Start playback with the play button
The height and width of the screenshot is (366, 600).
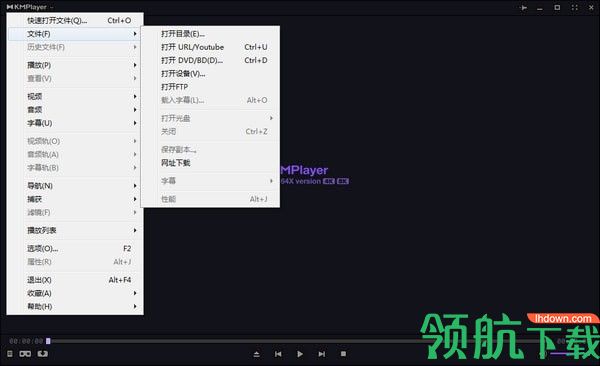pos(300,354)
